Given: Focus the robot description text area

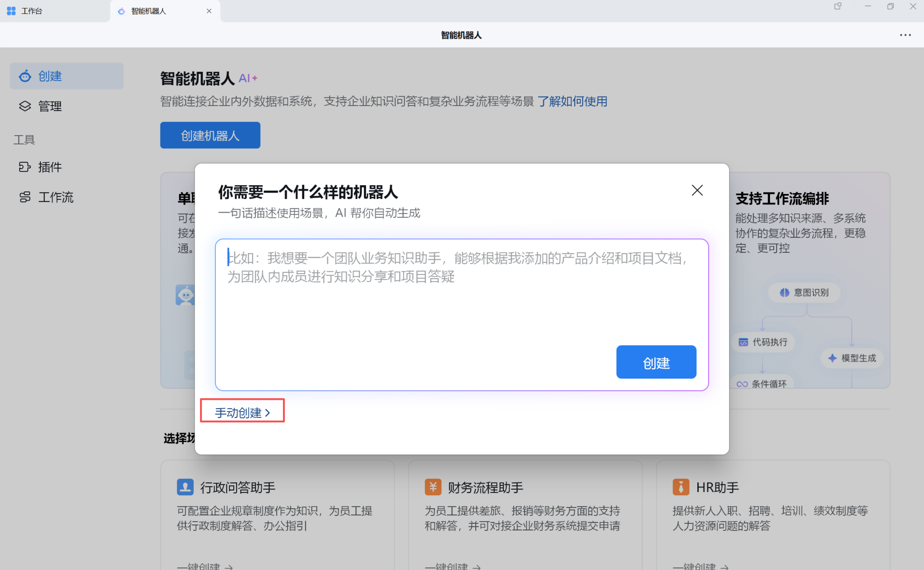Looking at the screenshot, I should [415, 302].
